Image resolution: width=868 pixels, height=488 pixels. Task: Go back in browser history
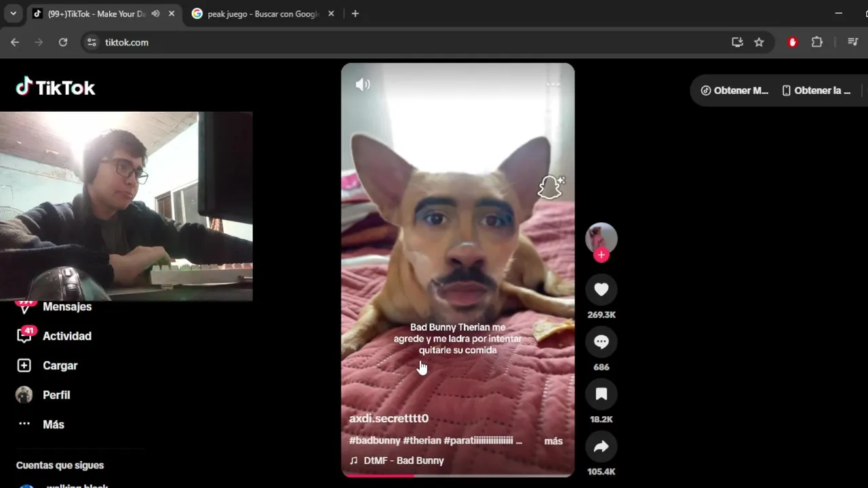pyautogui.click(x=15, y=42)
